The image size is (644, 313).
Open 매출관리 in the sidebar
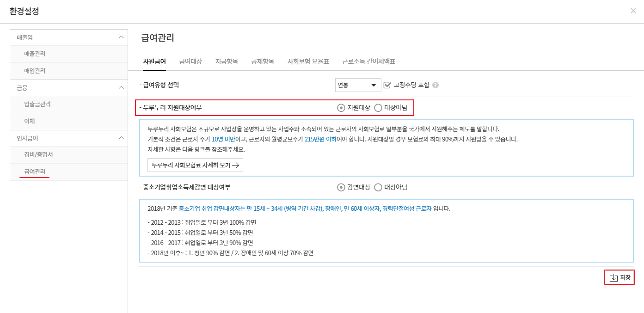point(35,54)
